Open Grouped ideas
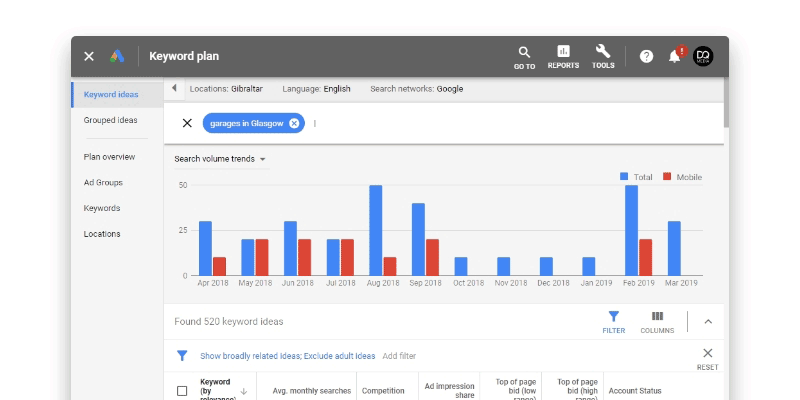 coord(111,120)
